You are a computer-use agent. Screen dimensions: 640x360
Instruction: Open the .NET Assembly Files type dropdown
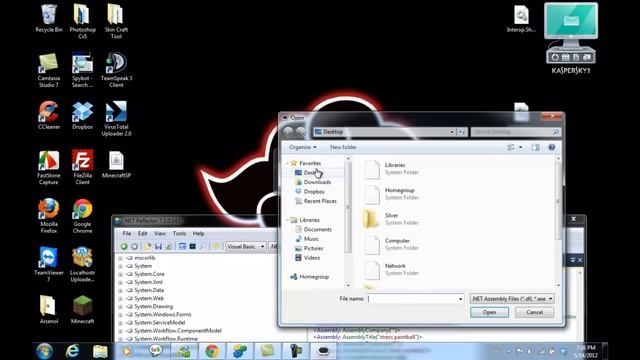(x=512, y=299)
